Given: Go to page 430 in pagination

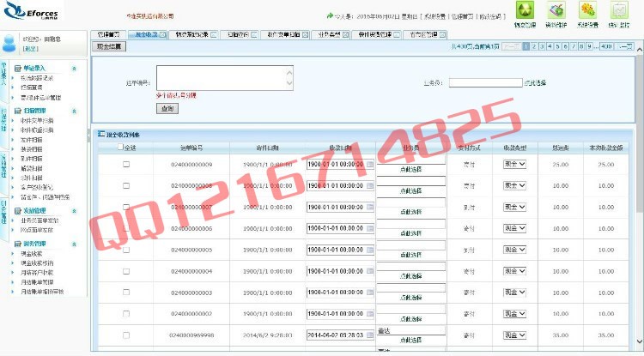Looking at the screenshot, I should point(606,47).
